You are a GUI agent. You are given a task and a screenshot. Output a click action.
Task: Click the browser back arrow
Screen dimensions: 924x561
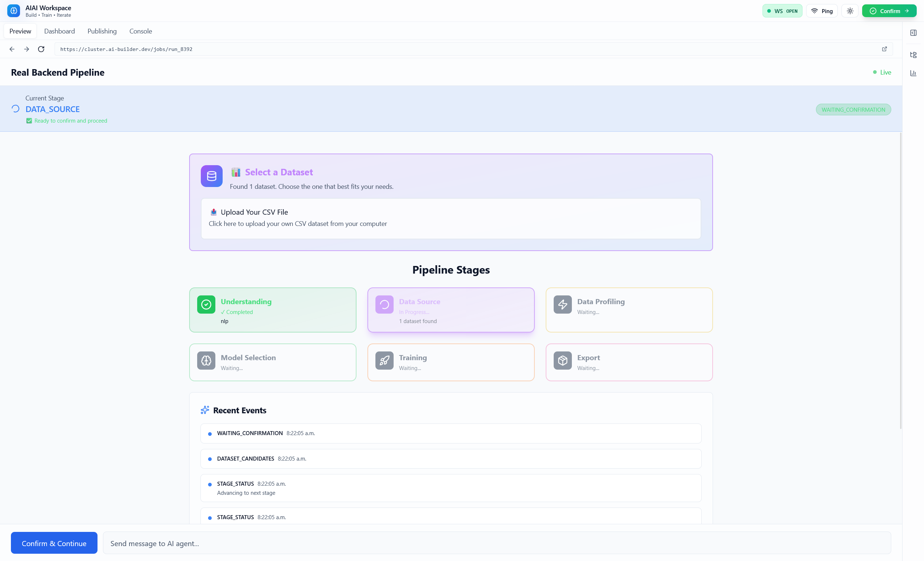[x=12, y=49]
